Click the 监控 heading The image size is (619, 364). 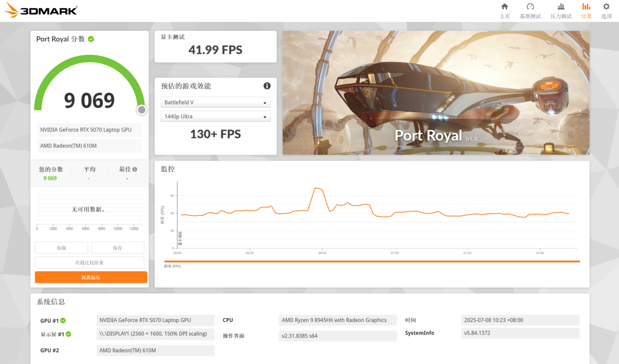(168, 169)
